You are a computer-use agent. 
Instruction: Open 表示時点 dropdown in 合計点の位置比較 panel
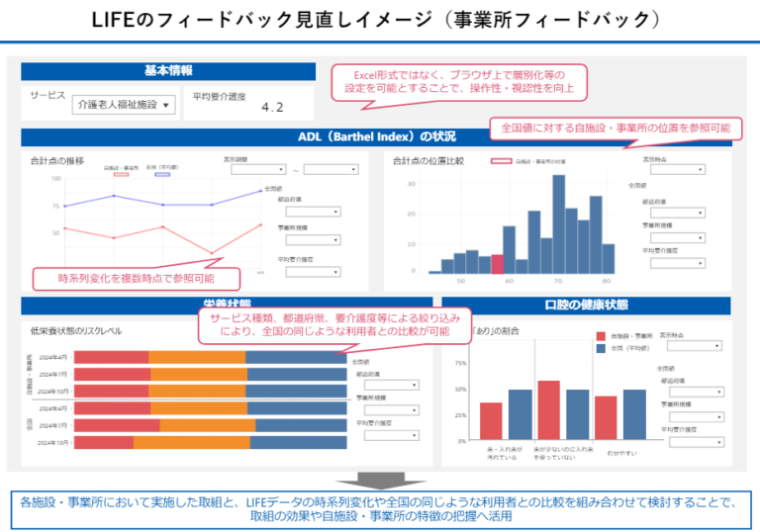(x=678, y=169)
